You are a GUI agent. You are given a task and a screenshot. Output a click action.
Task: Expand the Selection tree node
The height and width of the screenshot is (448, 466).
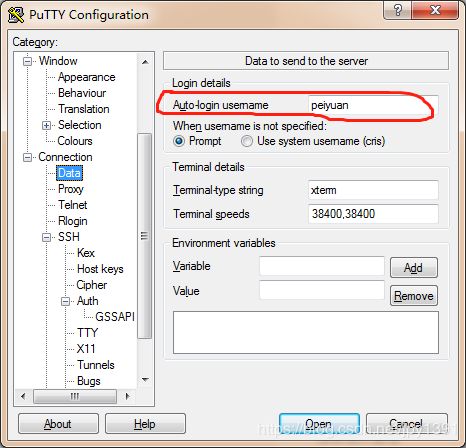(x=47, y=125)
